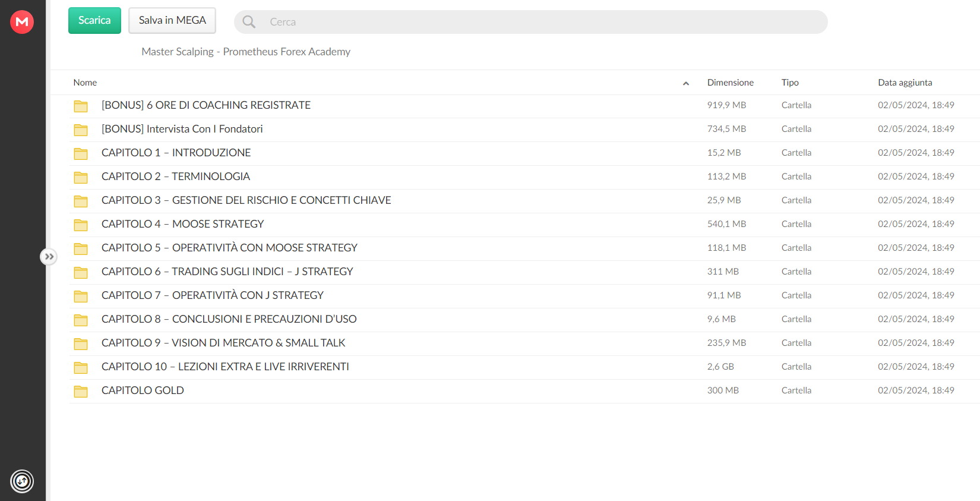Click the 540,1 MB size value

click(726, 224)
